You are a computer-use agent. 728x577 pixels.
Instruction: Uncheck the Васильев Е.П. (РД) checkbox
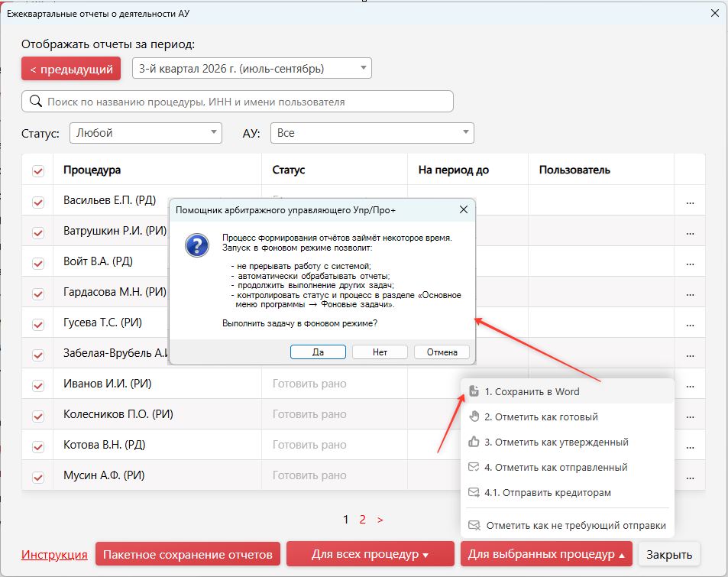38,202
